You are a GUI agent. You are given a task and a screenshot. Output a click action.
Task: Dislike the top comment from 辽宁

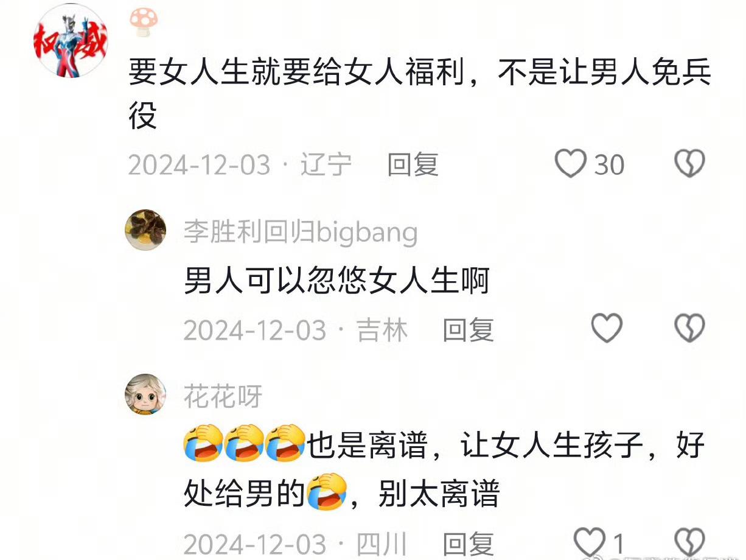[689, 164]
